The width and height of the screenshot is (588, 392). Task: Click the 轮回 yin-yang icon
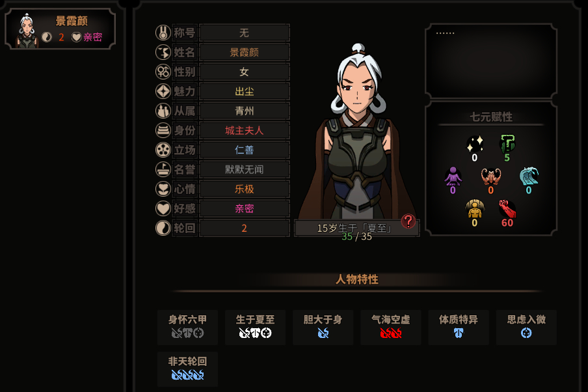click(x=163, y=228)
